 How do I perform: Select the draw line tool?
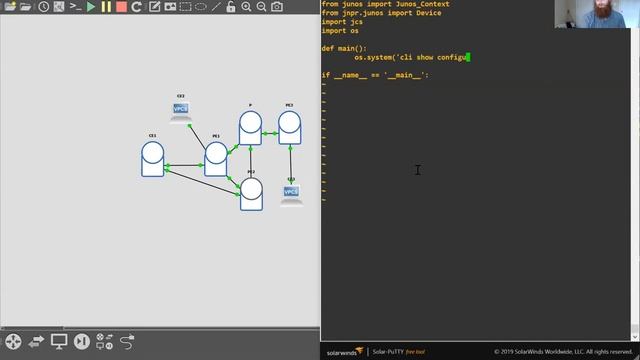(x=216, y=7)
